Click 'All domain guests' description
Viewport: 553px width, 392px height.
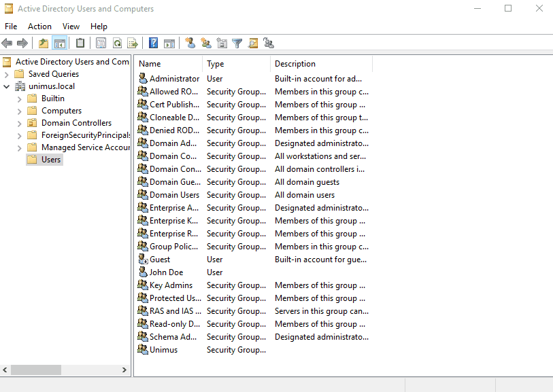(307, 182)
